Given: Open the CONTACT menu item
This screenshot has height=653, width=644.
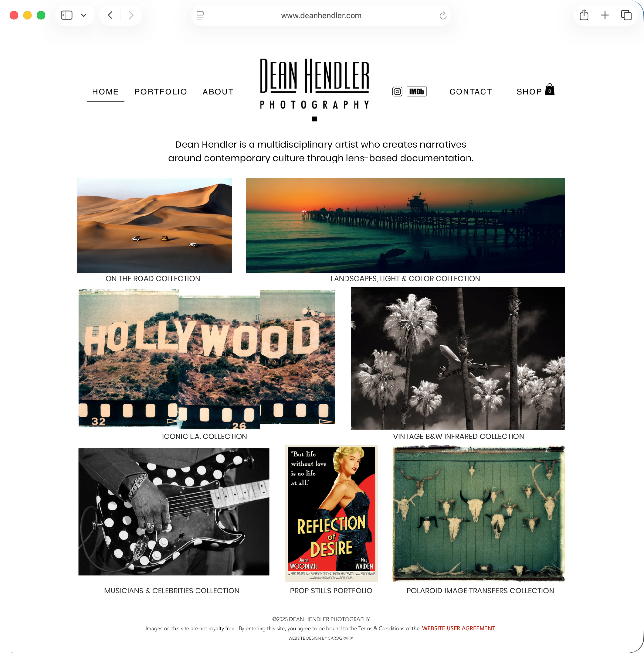Looking at the screenshot, I should 471,92.
